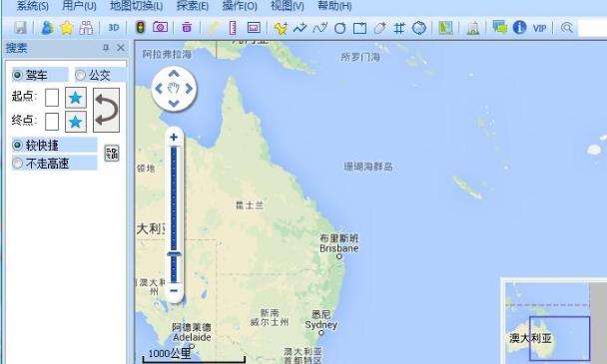The width and height of the screenshot is (607, 364).
Task: Open the 探索 menu
Action: [x=193, y=6]
